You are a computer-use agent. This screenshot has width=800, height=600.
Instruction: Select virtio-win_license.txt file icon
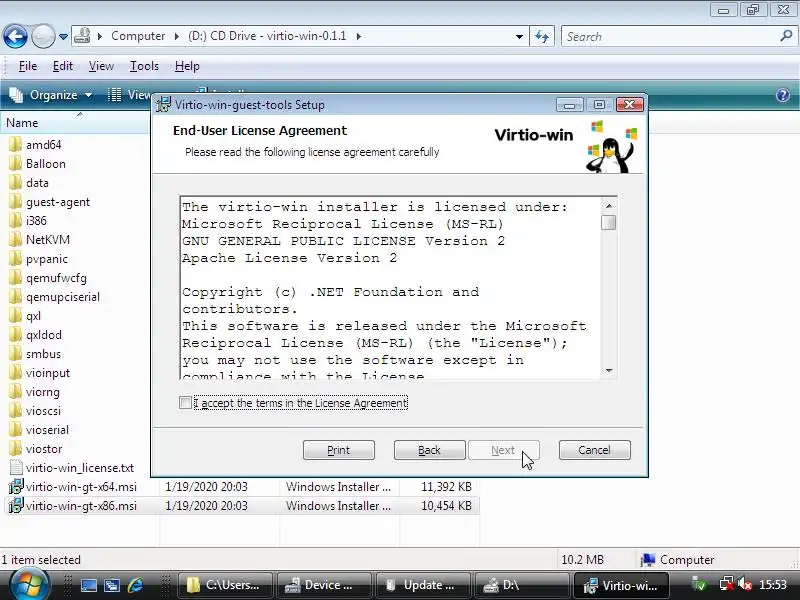click(x=16, y=467)
